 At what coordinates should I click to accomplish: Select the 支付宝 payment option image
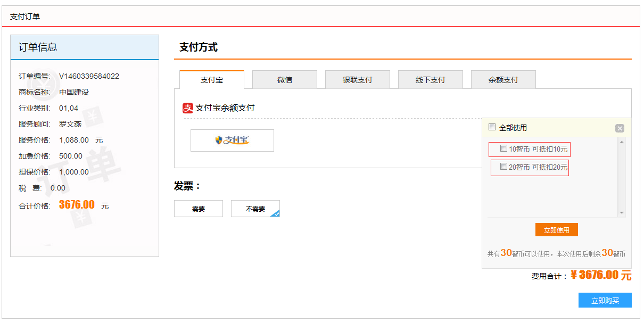click(x=232, y=140)
